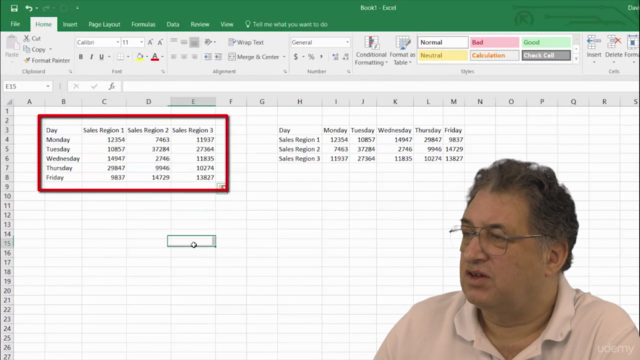Switch to the Review tab

pos(200,24)
